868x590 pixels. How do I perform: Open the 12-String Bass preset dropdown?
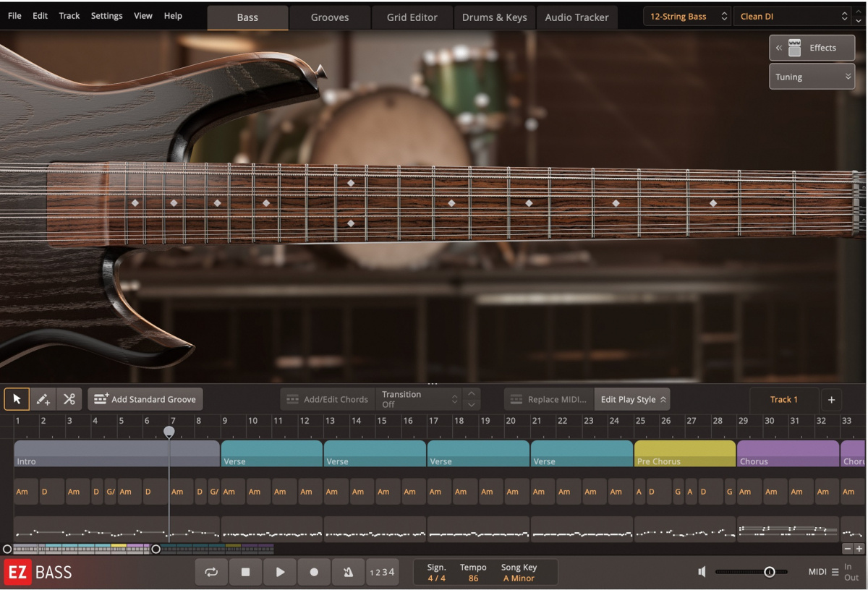pos(686,16)
